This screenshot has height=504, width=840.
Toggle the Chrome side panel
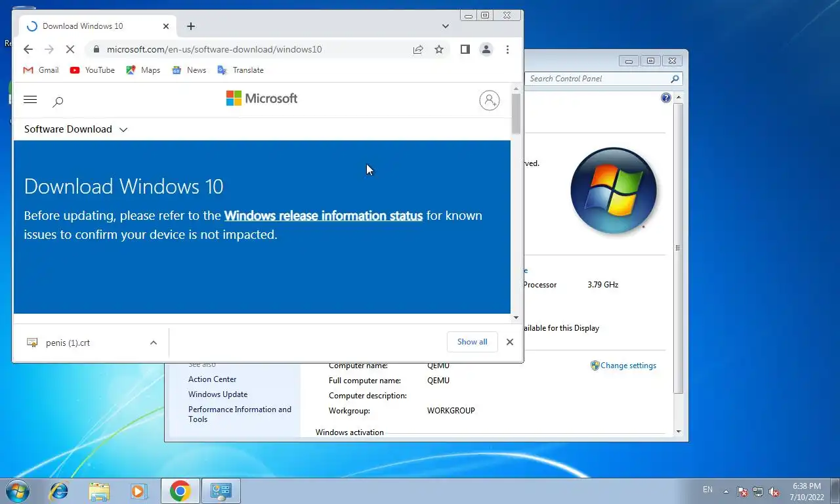[x=465, y=49]
